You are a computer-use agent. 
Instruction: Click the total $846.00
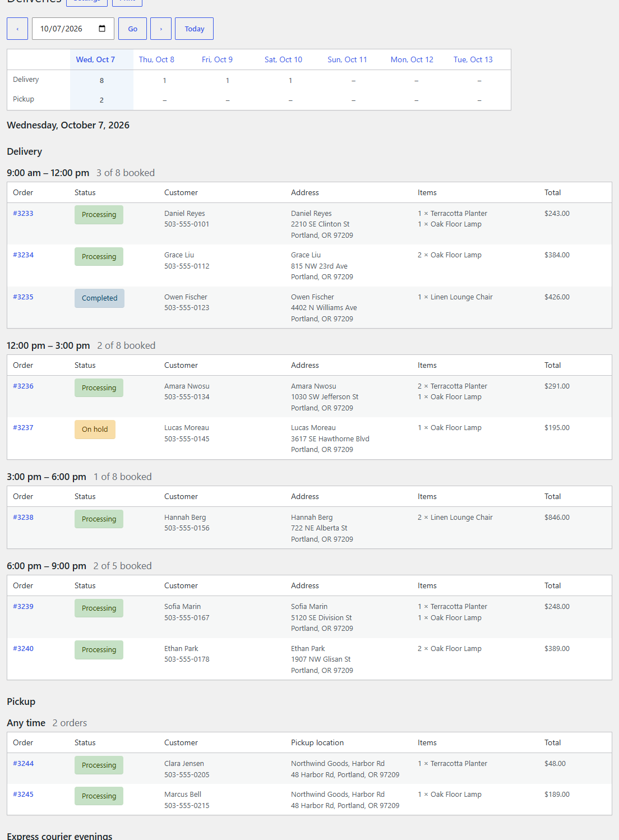[557, 518]
